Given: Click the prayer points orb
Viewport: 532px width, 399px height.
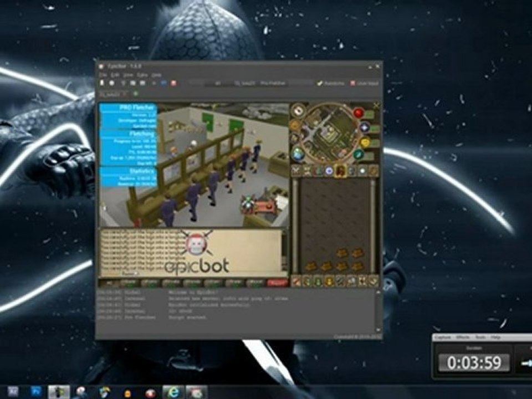Looking at the screenshot, I should point(365,127).
